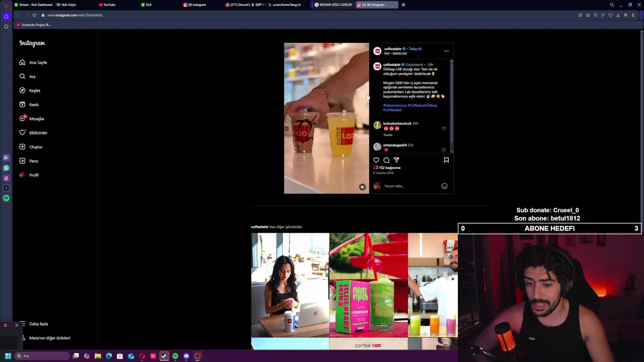Screen dimensions: 644x362
Task: Open X (Twitter) in Opera sidebar
Action: (x=6, y=188)
